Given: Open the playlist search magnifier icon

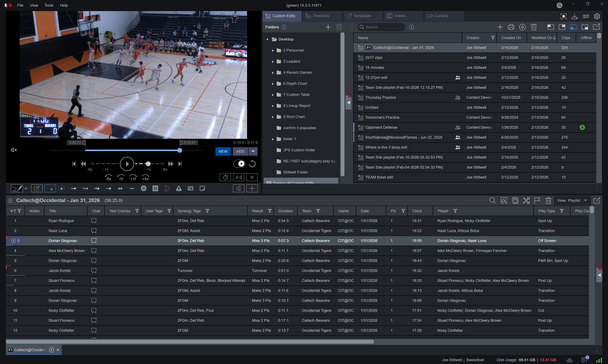Looking at the screenshot, I should (x=492, y=200).
